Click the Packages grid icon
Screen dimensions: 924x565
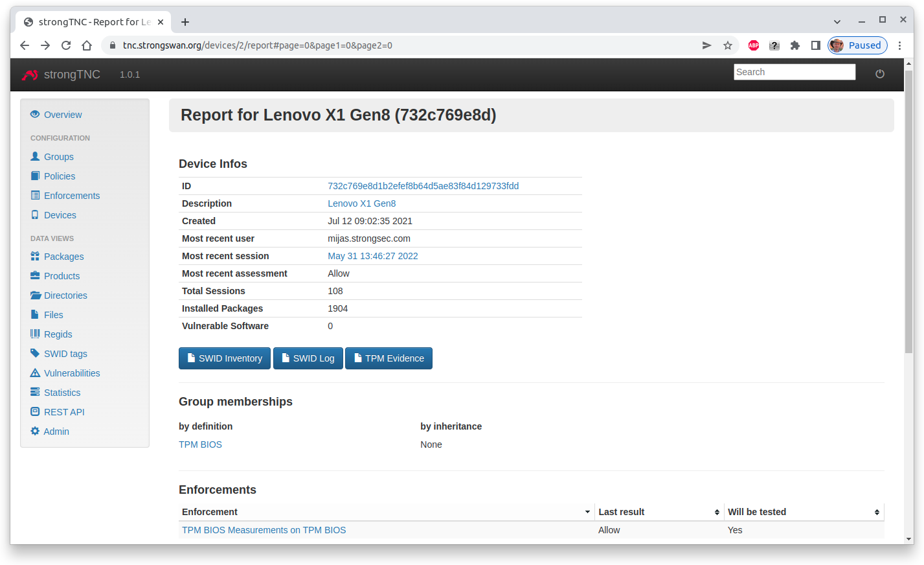coord(35,256)
